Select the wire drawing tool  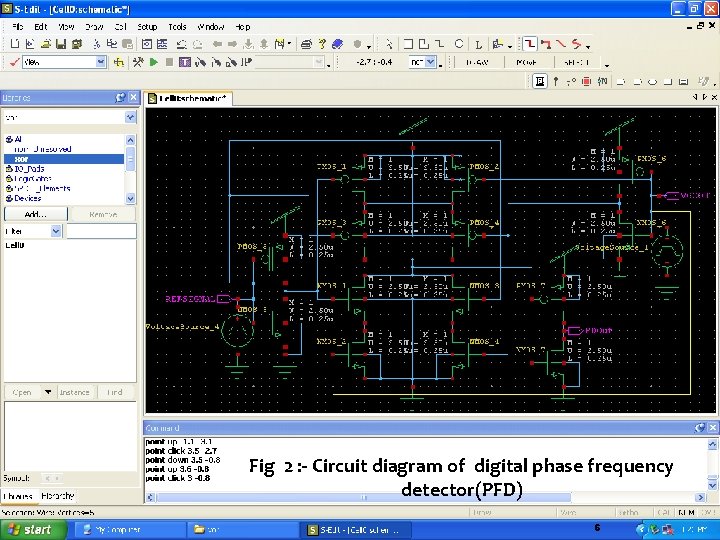point(530,44)
